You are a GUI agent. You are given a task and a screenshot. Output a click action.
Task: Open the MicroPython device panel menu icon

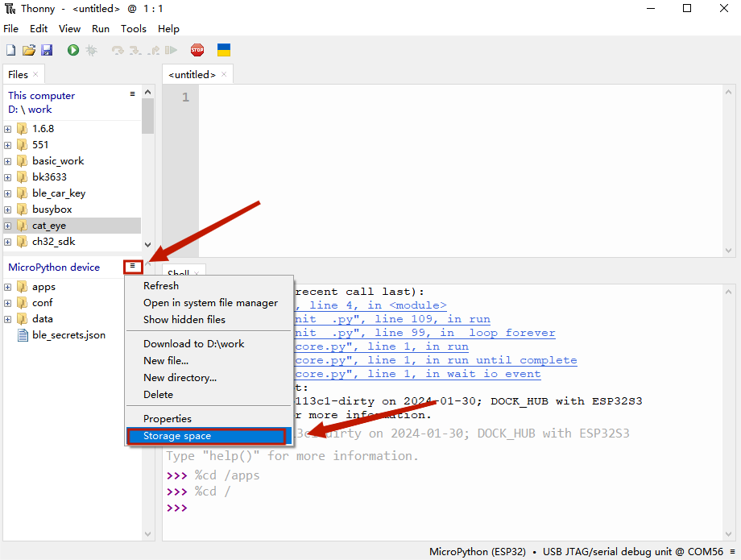click(133, 266)
